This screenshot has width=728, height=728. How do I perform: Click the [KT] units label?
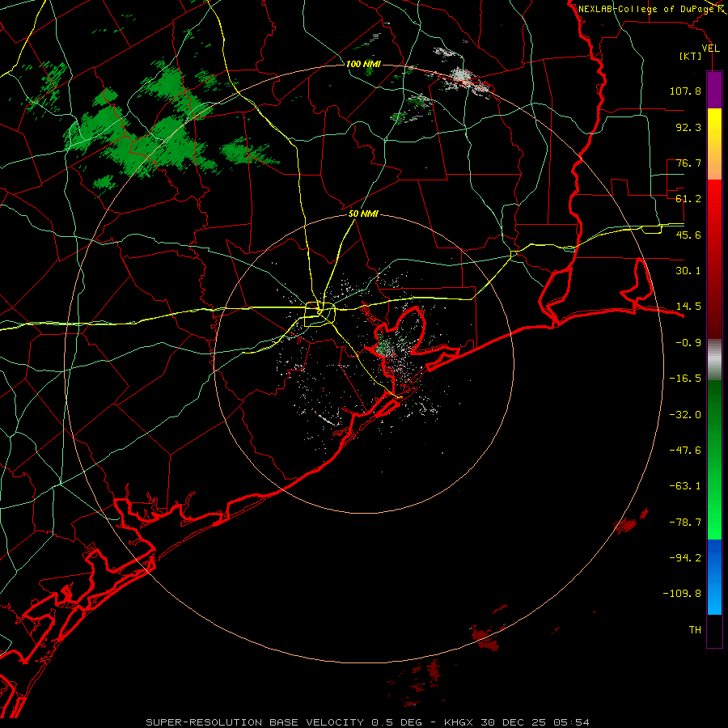tap(691, 56)
